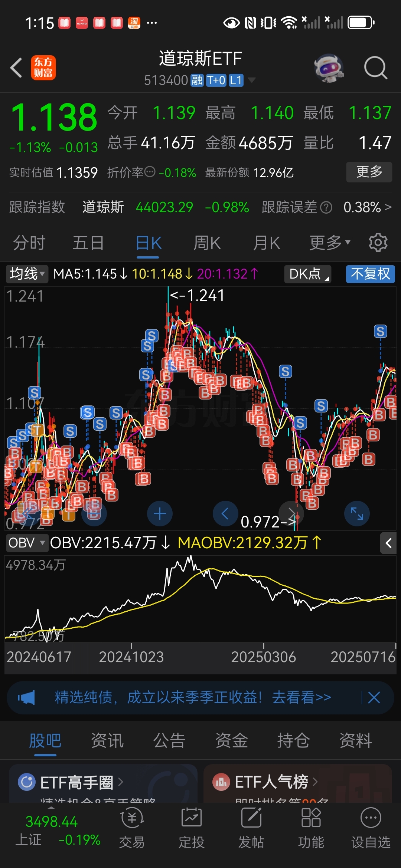Expand stock code dropdown arrow

click(252, 80)
